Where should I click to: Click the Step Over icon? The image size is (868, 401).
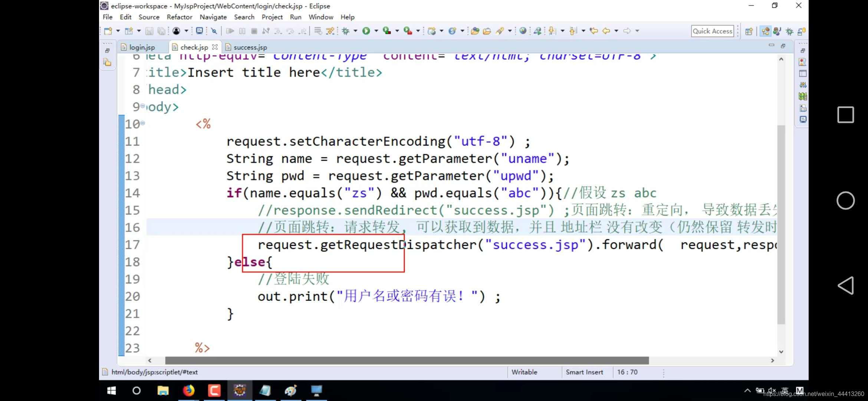290,31
